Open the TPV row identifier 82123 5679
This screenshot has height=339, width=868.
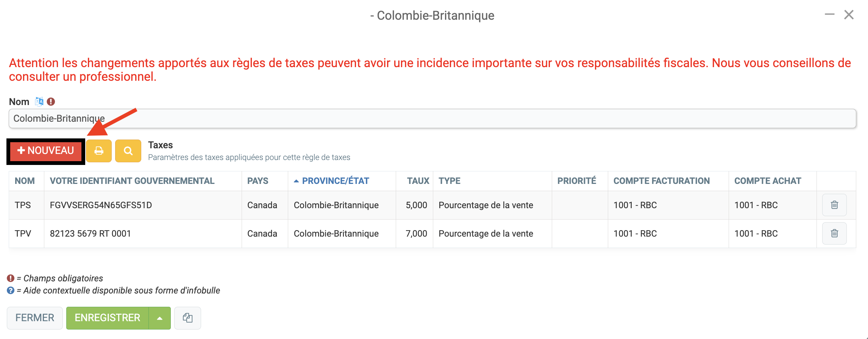[91, 234]
